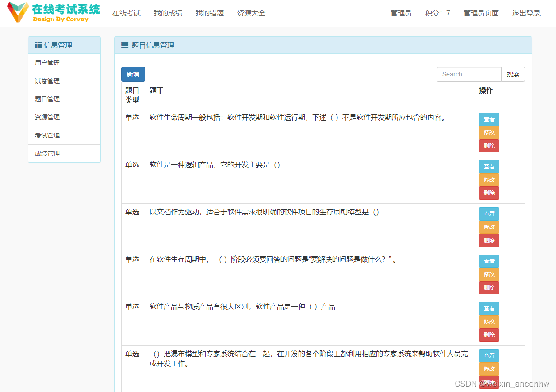Select 试卷管理 from the sidebar
Viewport: 556px width, 392px height.
click(x=47, y=81)
